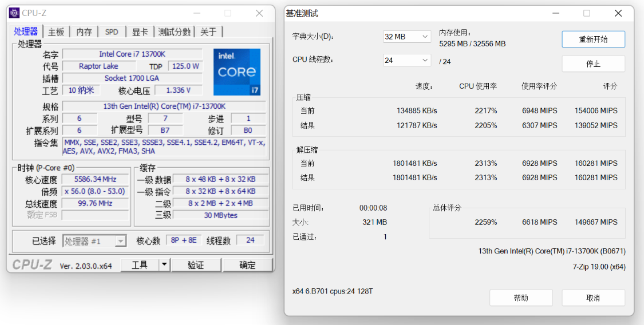Open the arrow menu beside 工具 button

click(164, 265)
